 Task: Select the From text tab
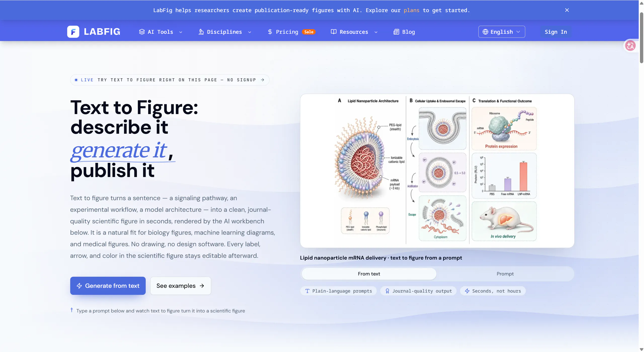369,274
